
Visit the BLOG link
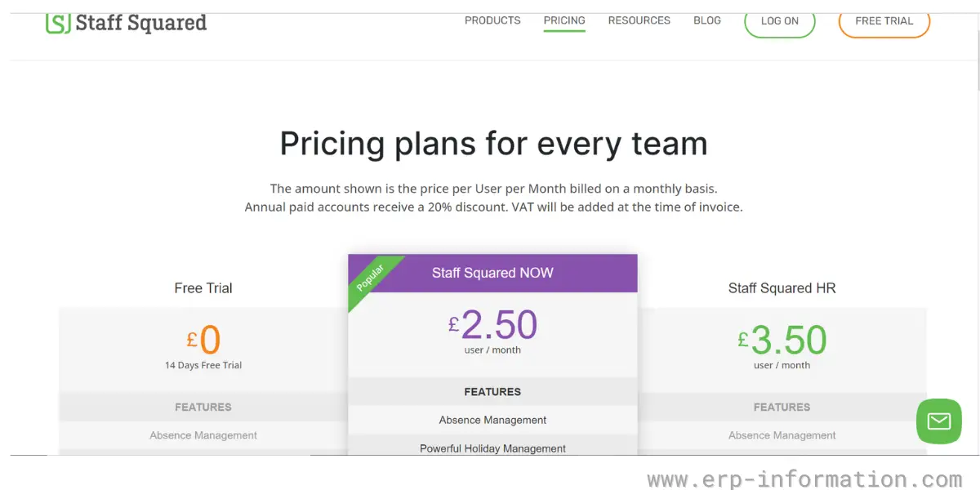707,20
